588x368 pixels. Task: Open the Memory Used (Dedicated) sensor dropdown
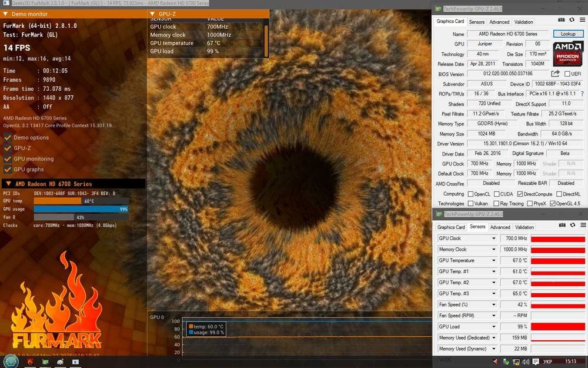[x=494, y=337]
